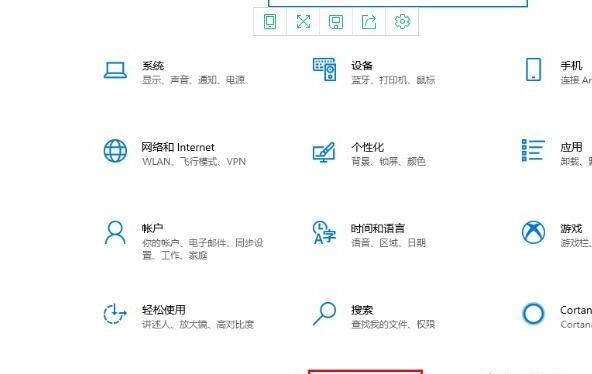Open the green gear toolbar settings
592x374 pixels.
(x=402, y=22)
